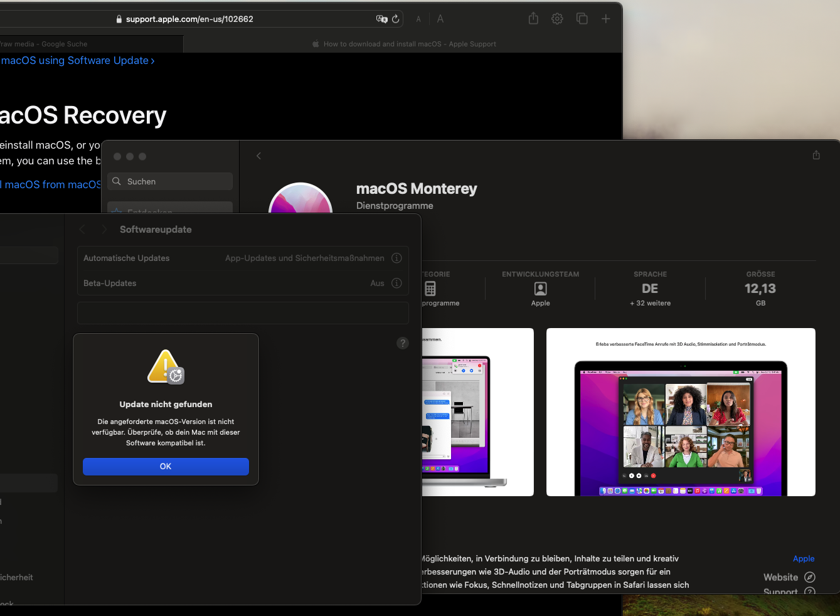
Task: Open info for 'Automatische Updates'
Action: pos(396,258)
